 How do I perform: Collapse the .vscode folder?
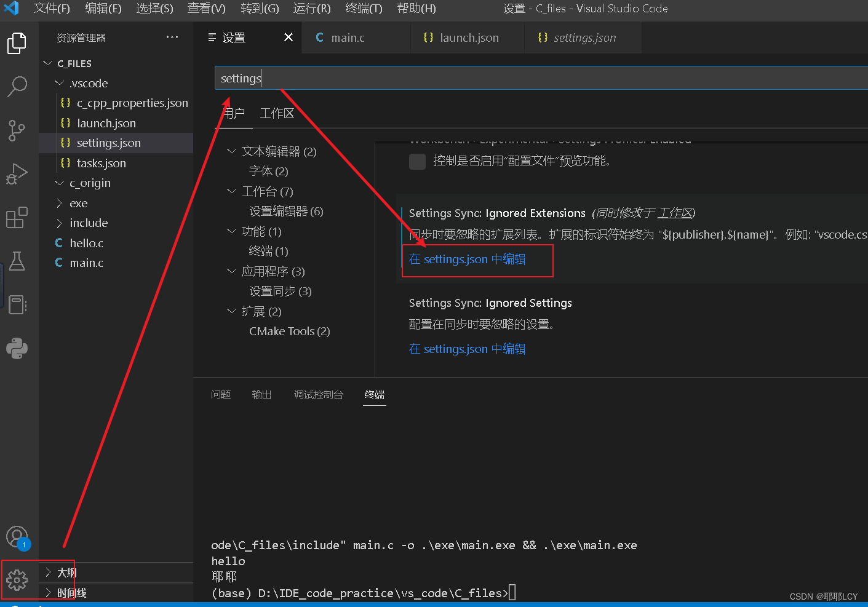[59, 83]
